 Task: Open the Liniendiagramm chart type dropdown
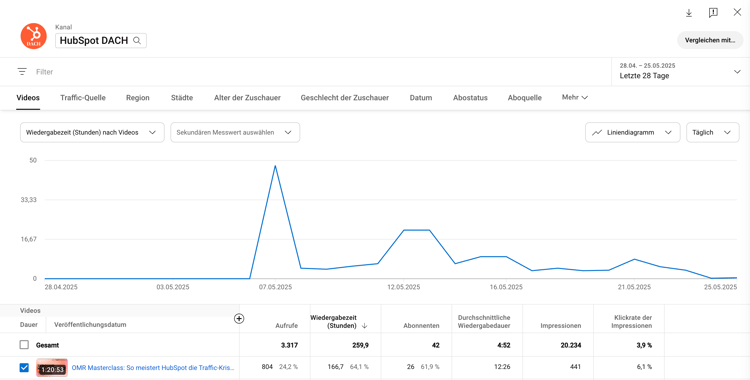click(x=632, y=133)
